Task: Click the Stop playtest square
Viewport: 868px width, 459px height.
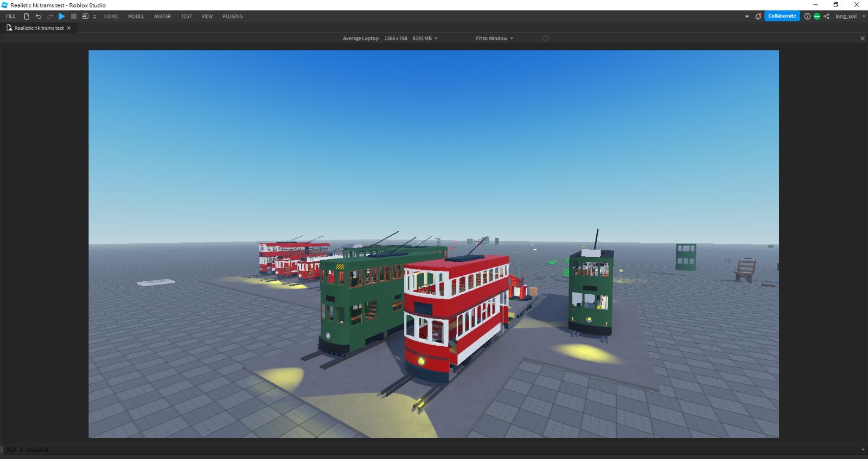Action: [74, 16]
